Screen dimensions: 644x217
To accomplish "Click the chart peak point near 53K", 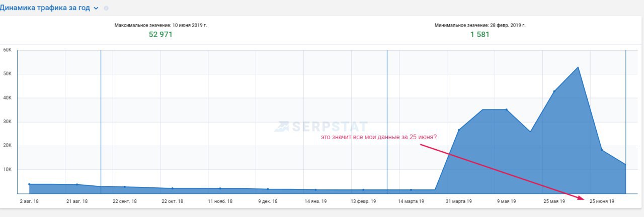I will [578, 67].
